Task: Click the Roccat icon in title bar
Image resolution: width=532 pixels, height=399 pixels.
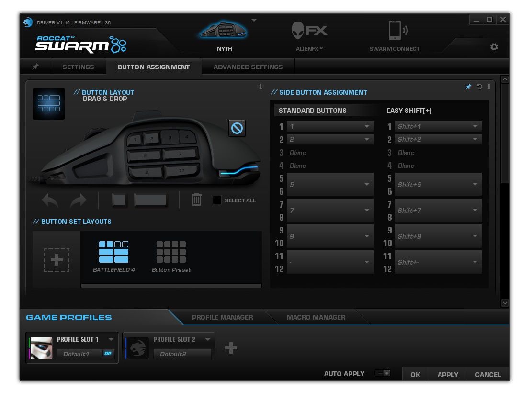Action: click(28, 22)
